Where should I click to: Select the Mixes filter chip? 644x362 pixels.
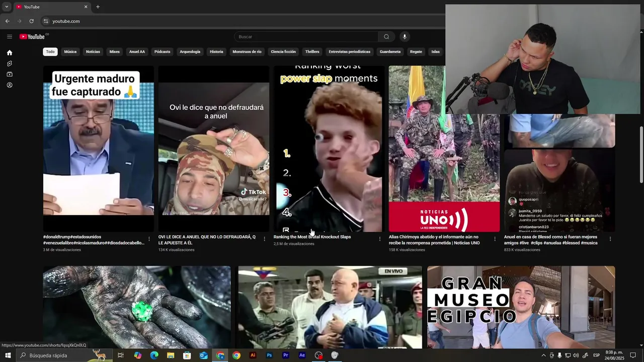coord(115,52)
